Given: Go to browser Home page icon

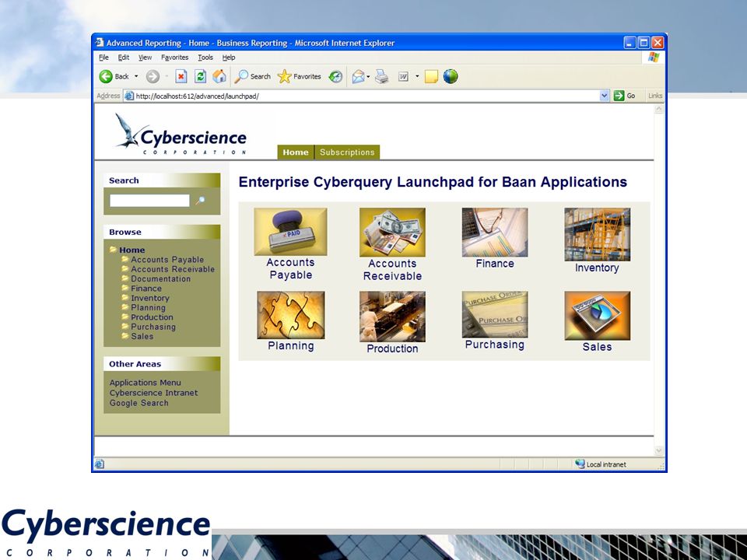Looking at the screenshot, I should 219,76.
